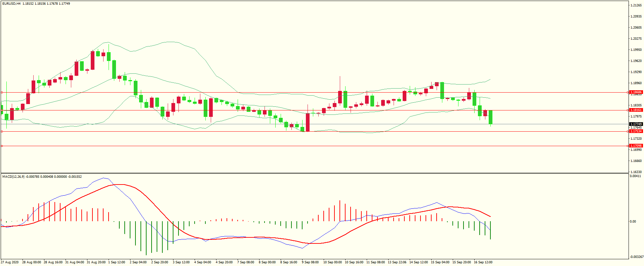Click the 15 Sep 20:00 time label
The image size is (644, 266).
click(462, 262)
